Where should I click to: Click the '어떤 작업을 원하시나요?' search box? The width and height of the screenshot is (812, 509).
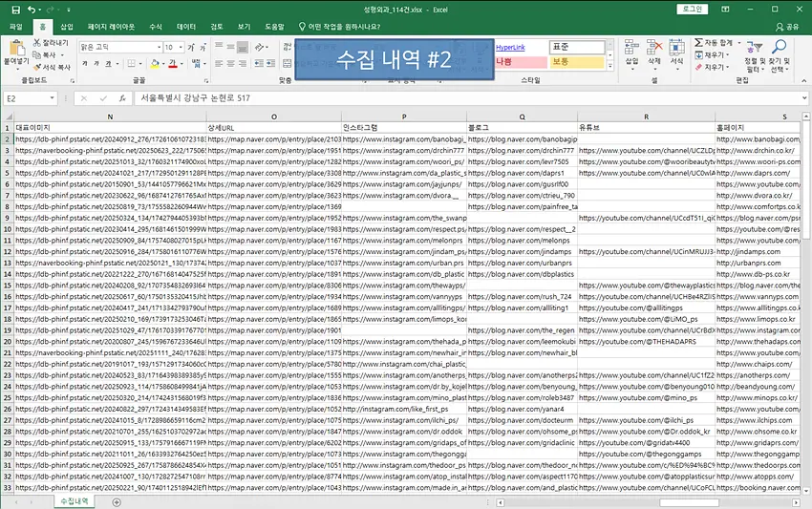point(340,27)
